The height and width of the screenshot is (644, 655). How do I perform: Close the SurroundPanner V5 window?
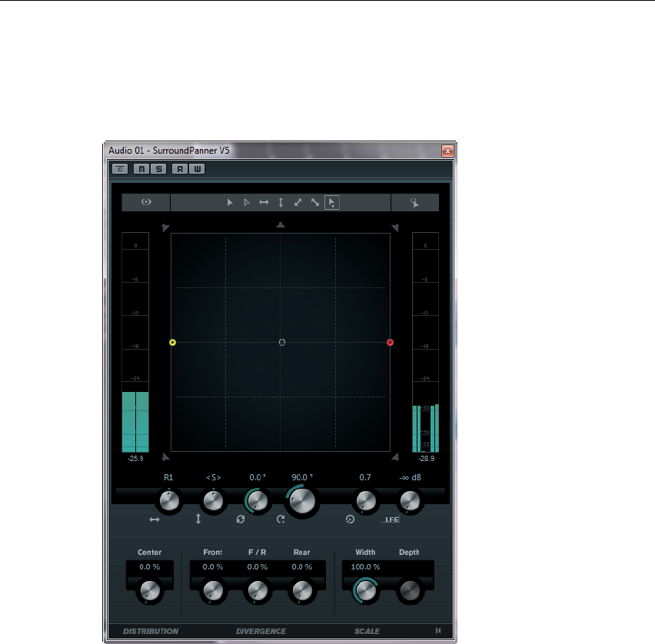(x=447, y=151)
